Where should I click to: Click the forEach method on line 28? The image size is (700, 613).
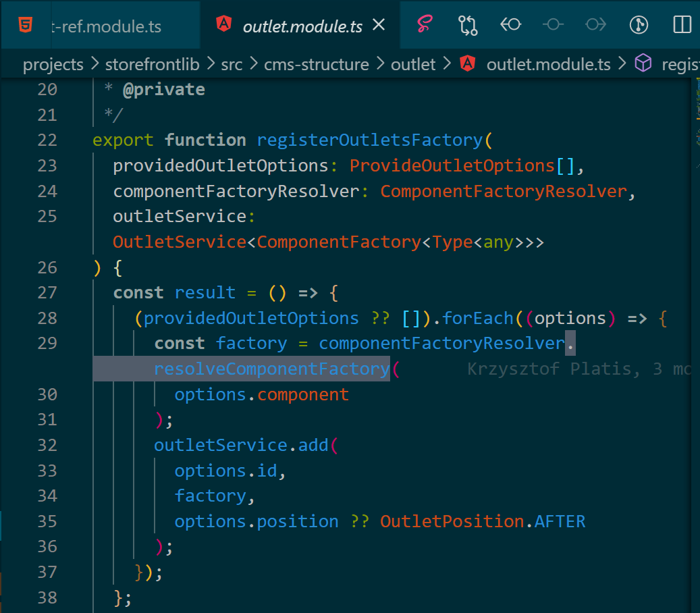click(478, 319)
